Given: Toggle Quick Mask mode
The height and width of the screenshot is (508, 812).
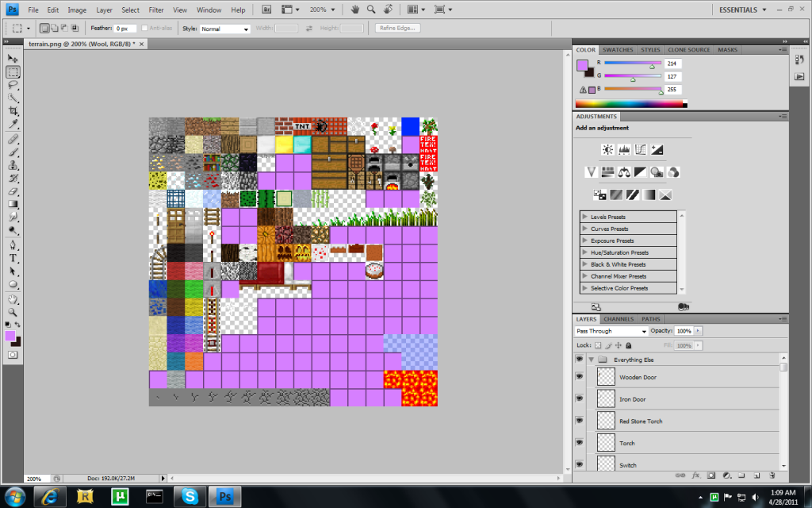Looking at the screenshot, I should pyautogui.click(x=13, y=355).
